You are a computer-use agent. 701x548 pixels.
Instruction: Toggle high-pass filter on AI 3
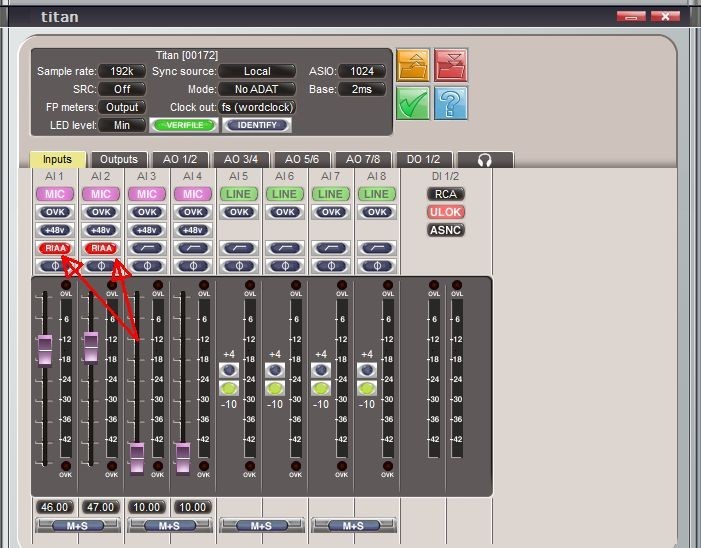(x=147, y=248)
